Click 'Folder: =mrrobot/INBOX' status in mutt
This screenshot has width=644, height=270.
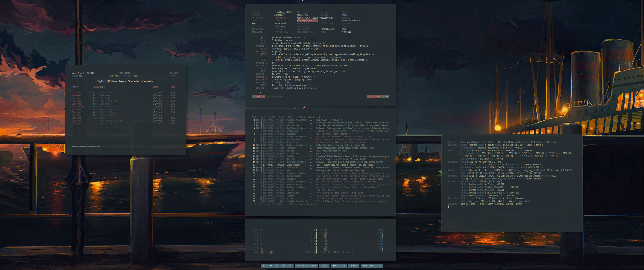[x=270, y=204]
